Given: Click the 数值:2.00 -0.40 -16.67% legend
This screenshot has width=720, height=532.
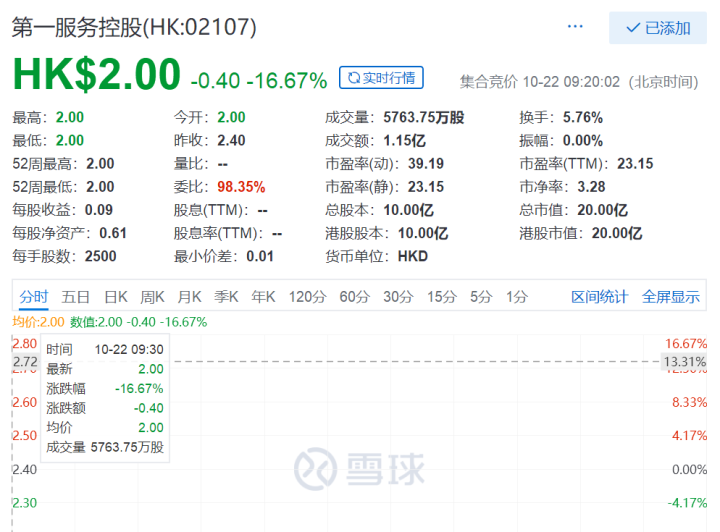Looking at the screenshot, I should pos(138,322).
